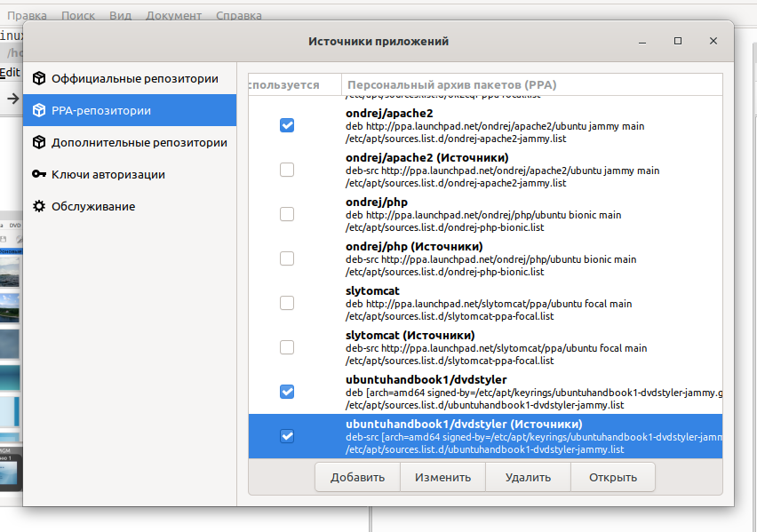
Task: Open Дополнительные репозитории section
Action: point(130,142)
